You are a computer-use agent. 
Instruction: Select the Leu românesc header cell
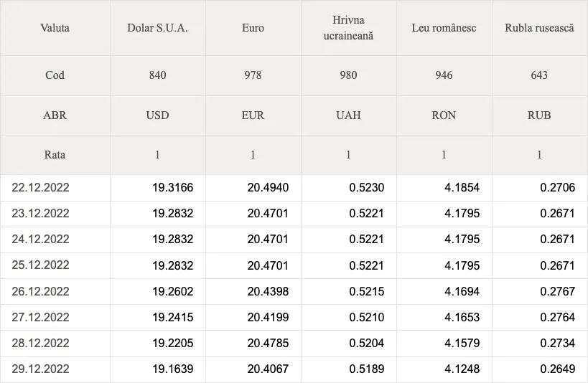coord(444,28)
